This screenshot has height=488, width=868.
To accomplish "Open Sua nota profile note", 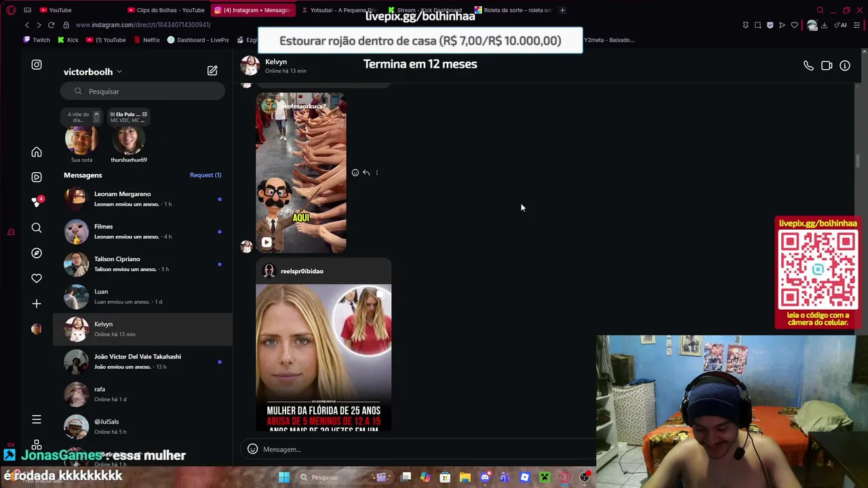I will (x=81, y=140).
